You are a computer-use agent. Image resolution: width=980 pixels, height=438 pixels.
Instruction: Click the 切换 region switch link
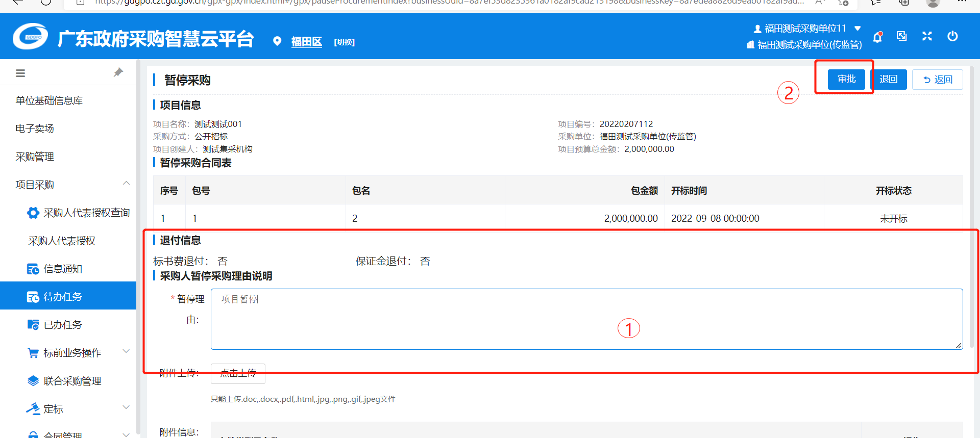click(344, 42)
